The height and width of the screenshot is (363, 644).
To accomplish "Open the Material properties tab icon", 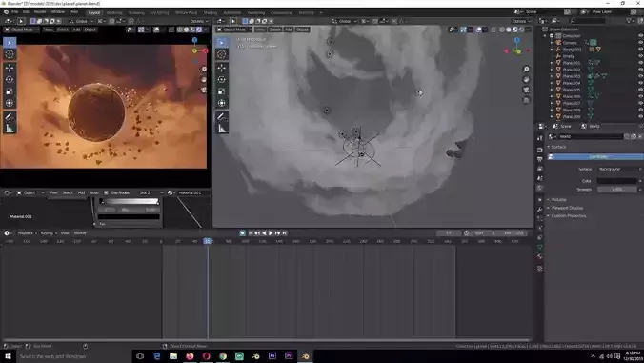I will pyautogui.click(x=539, y=256).
